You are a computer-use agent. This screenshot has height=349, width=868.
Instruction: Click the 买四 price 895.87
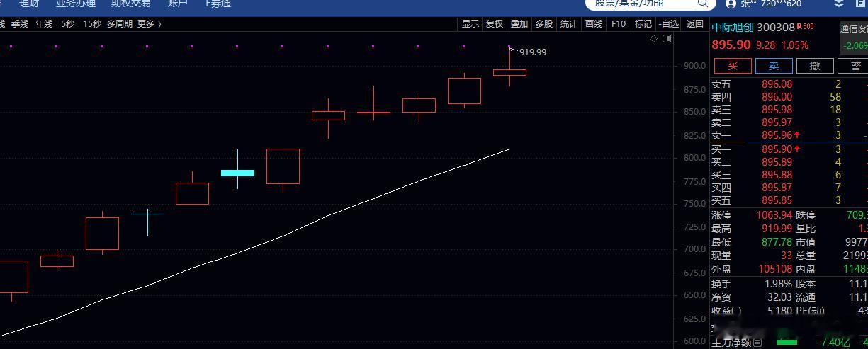click(x=777, y=188)
